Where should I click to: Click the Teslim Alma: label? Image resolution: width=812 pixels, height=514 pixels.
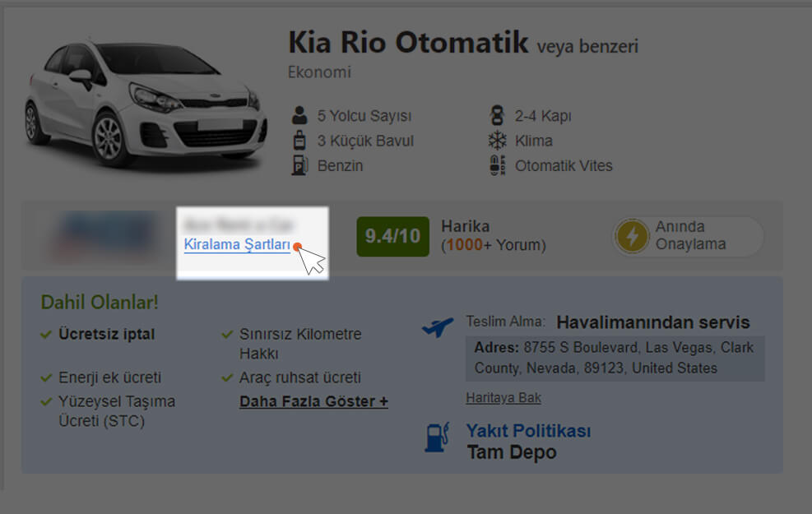click(505, 322)
